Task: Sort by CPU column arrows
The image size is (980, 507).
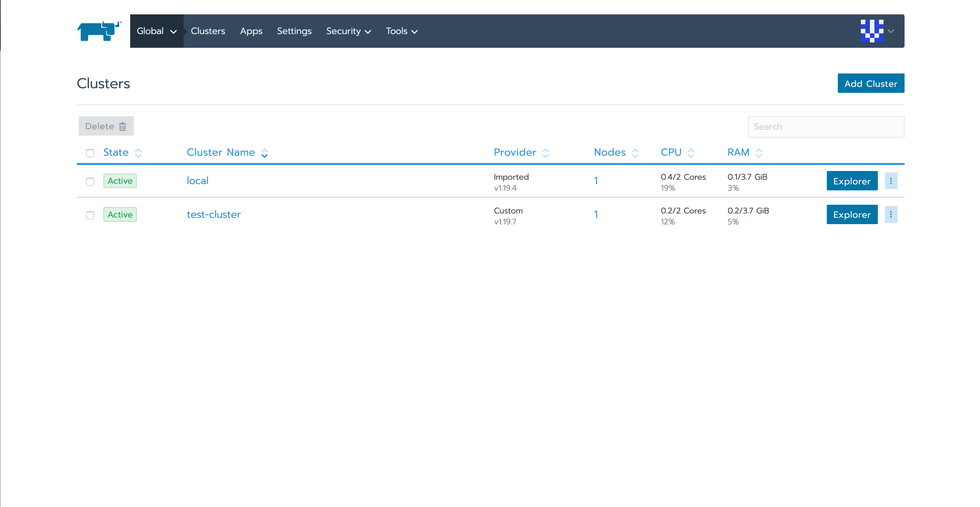Action: (x=691, y=153)
